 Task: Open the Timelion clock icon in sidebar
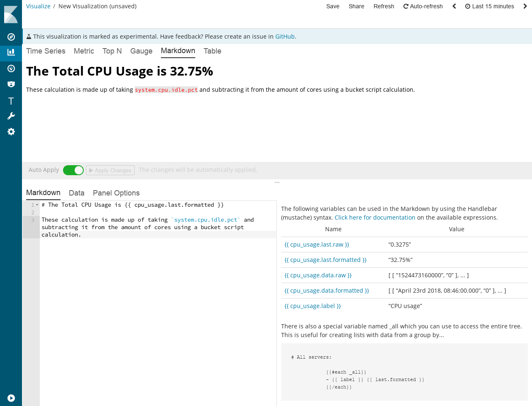[10, 68]
